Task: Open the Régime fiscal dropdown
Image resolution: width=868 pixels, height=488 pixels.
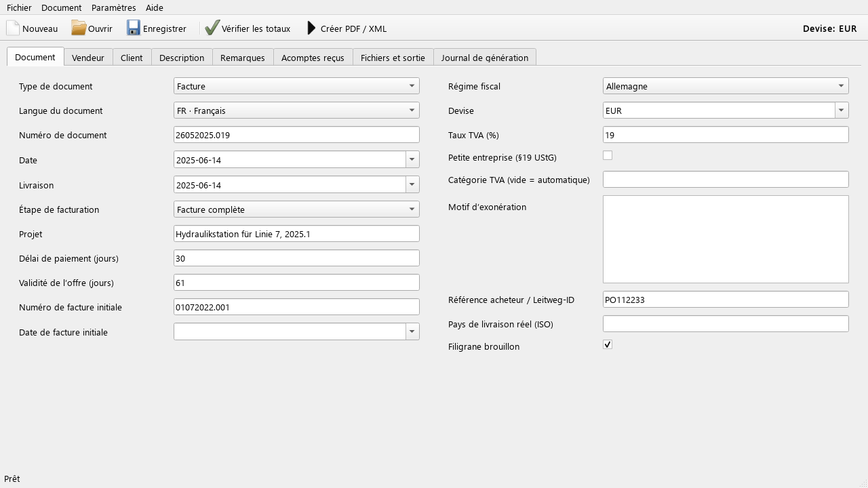Action: click(x=726, y=86)
